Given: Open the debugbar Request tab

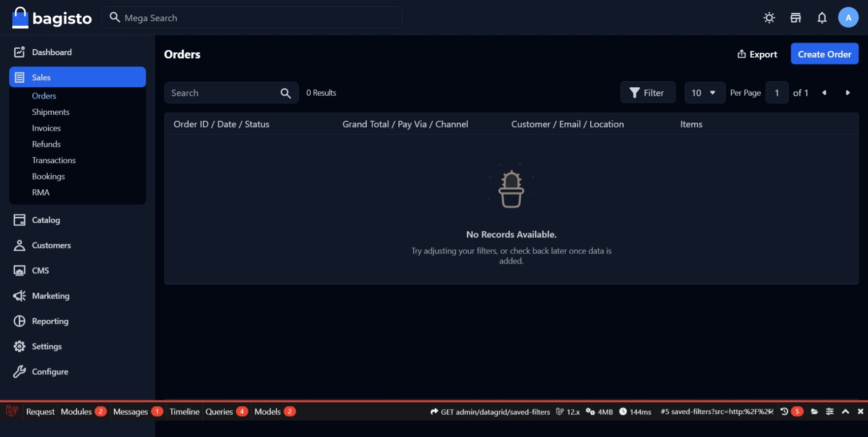Looking at the screenshot, I should pyautogui.click(x=40, y=411).
